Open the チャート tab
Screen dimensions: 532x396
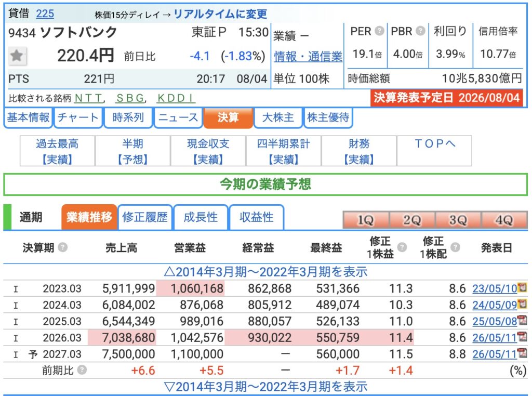click(x=78, y=118)
